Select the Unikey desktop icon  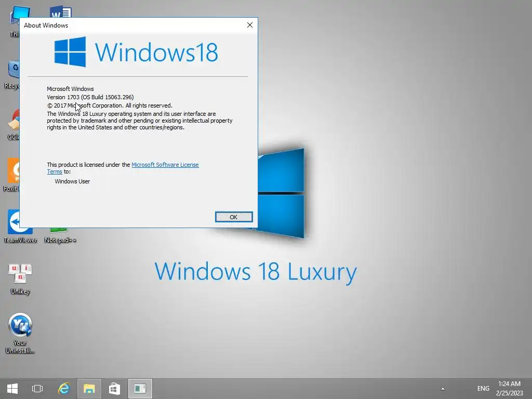pyautogui.click(x=20, y=279)
